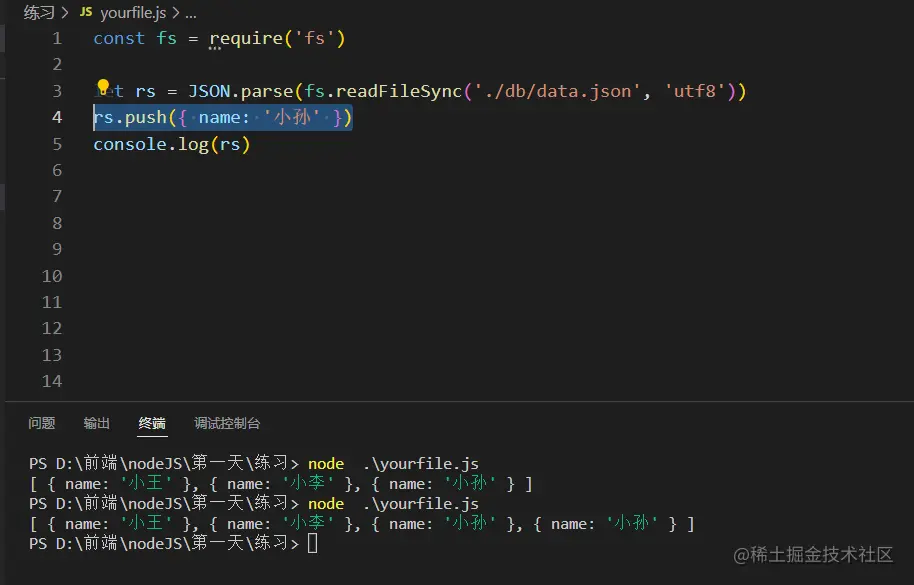Click the JS file icon in breadcrumb
The width and height of the screenshot is (914, 585).
click(x=86, y=12)
